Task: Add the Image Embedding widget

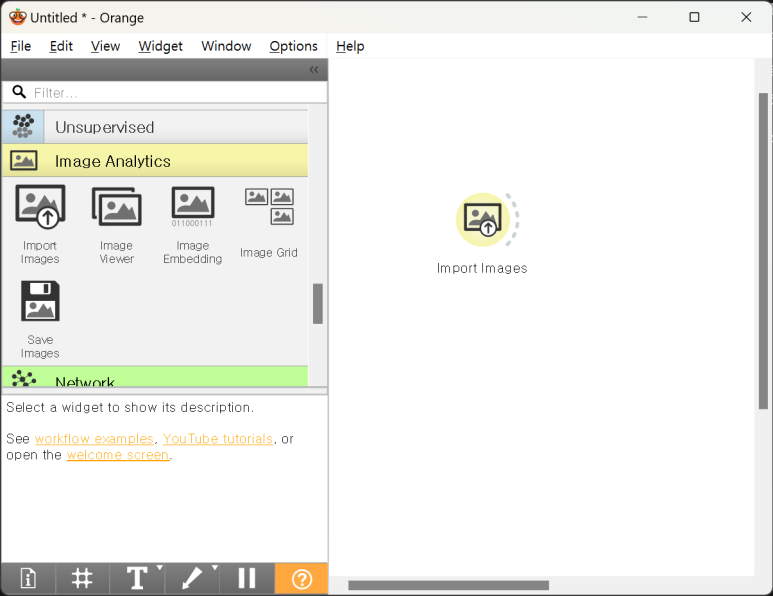Action: pos(193,224)
